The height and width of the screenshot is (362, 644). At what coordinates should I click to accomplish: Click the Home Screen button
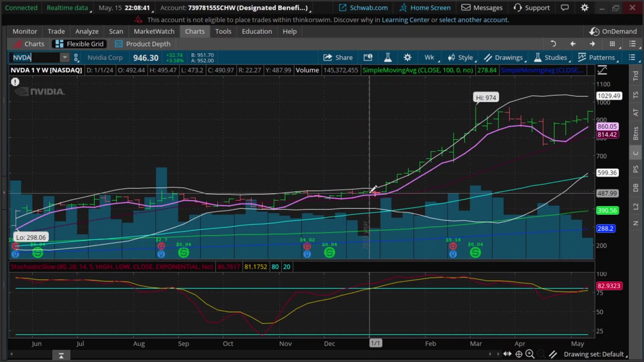pyautogui.click(x=425, y=8)
